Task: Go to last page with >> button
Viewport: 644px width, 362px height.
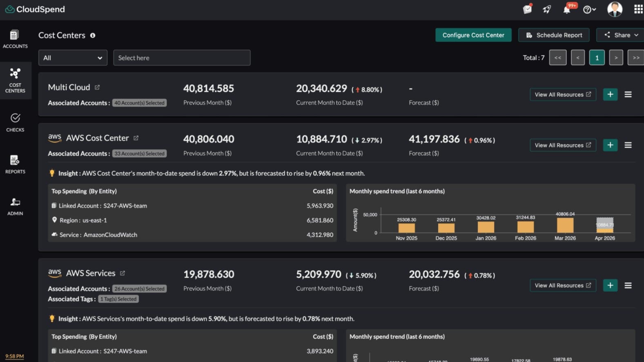Action: pyautogui.click(x=636, y=58)
